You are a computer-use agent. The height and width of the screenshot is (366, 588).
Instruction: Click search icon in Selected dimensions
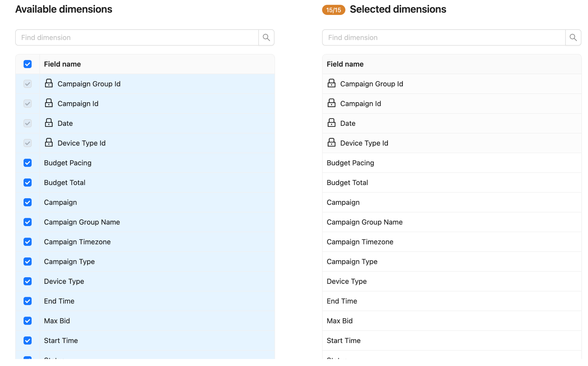point(573,37)
